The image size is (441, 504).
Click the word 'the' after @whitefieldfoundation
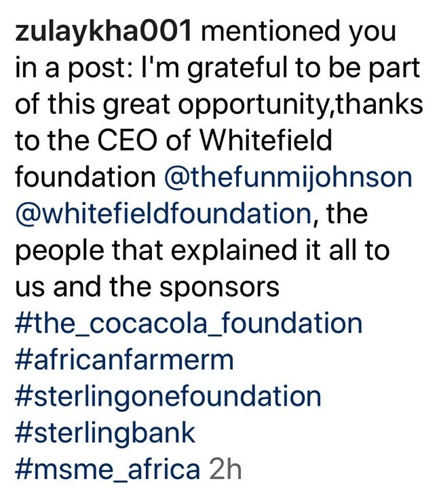pyautogui.click(x=347, y=214)
